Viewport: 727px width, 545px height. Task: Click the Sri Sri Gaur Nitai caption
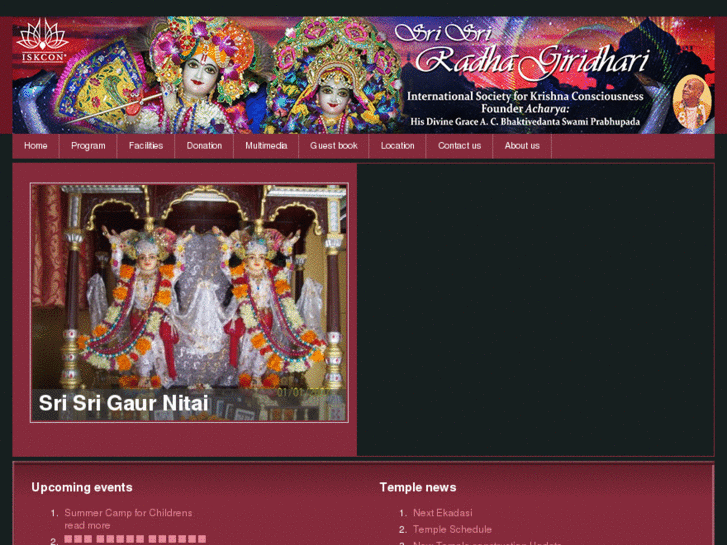click(x=123, y=403)
